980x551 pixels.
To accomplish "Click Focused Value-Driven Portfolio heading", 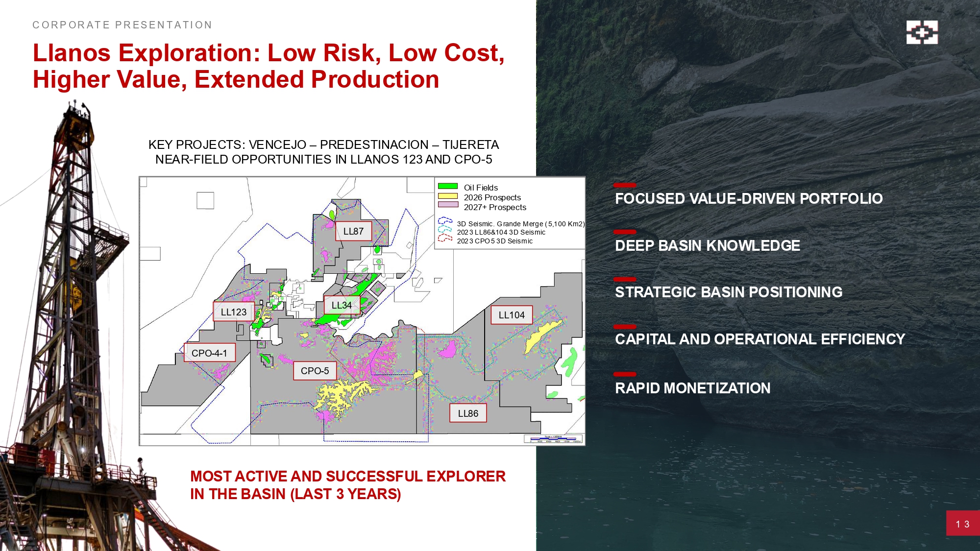I will 748,198.
